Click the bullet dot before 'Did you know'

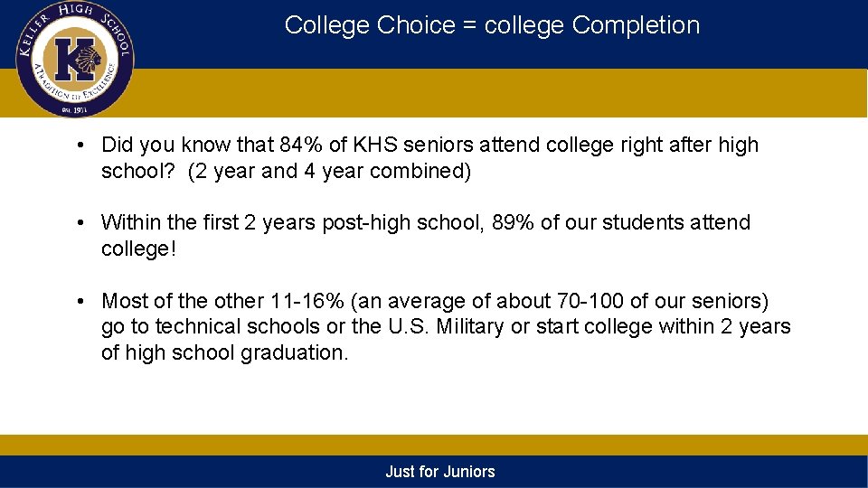point(80,146)
